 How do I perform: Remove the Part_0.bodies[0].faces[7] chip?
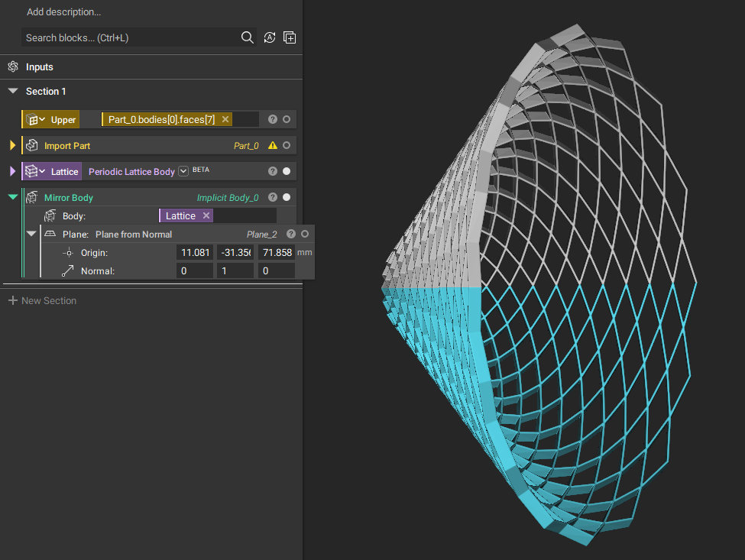225,119
